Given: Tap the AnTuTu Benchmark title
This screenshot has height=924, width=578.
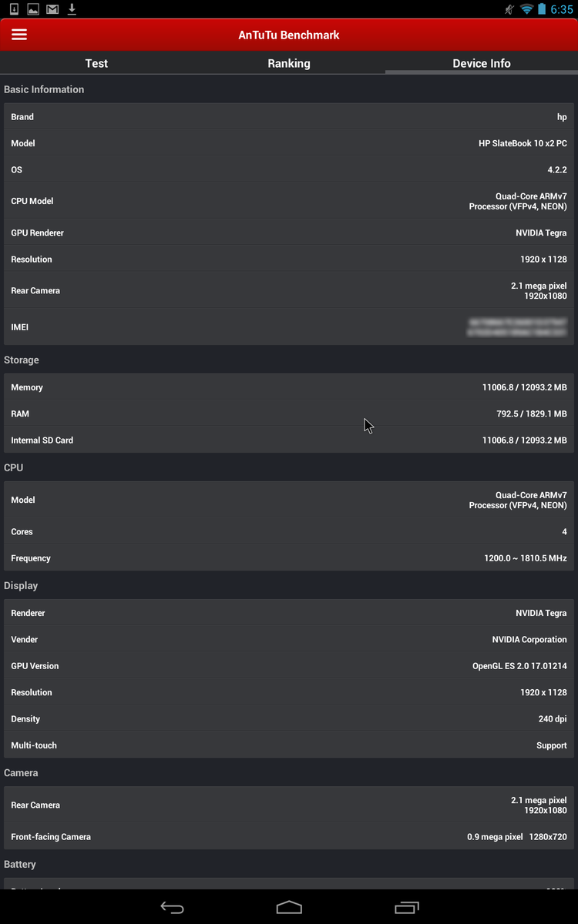Looking at the screenshot, I should click(289, 35).
